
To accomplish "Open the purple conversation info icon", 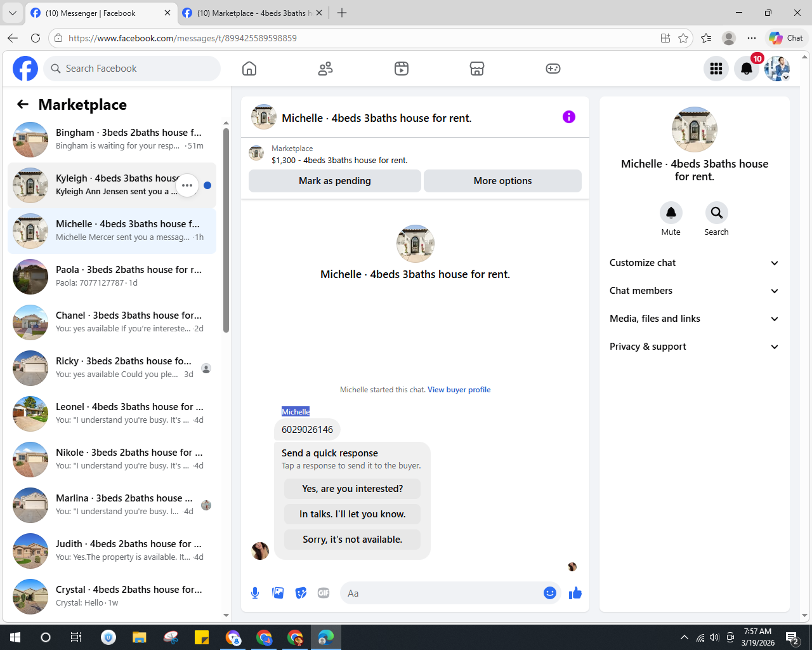I will click(569, 117).
